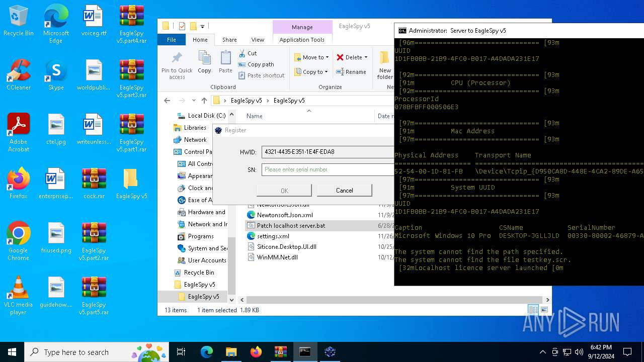Open the File menu in Explorer
The height and width of the screenshot is (362, 644).
(172, 40)
